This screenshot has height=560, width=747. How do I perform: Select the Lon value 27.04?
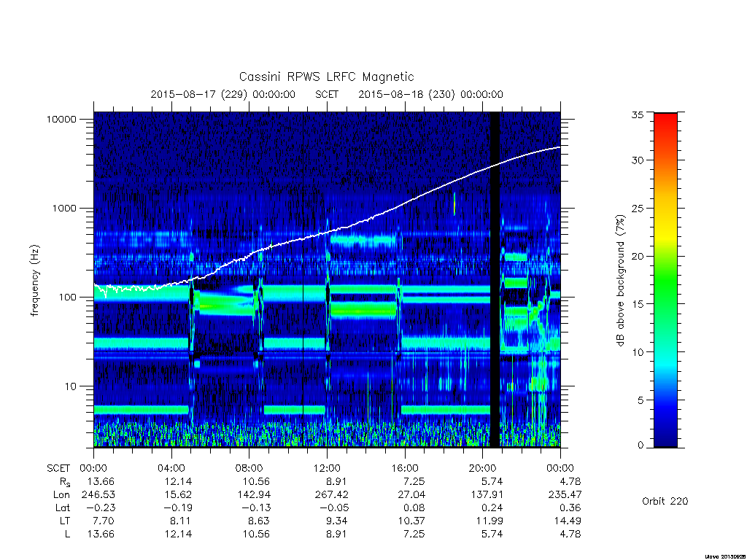pos(411,495)
